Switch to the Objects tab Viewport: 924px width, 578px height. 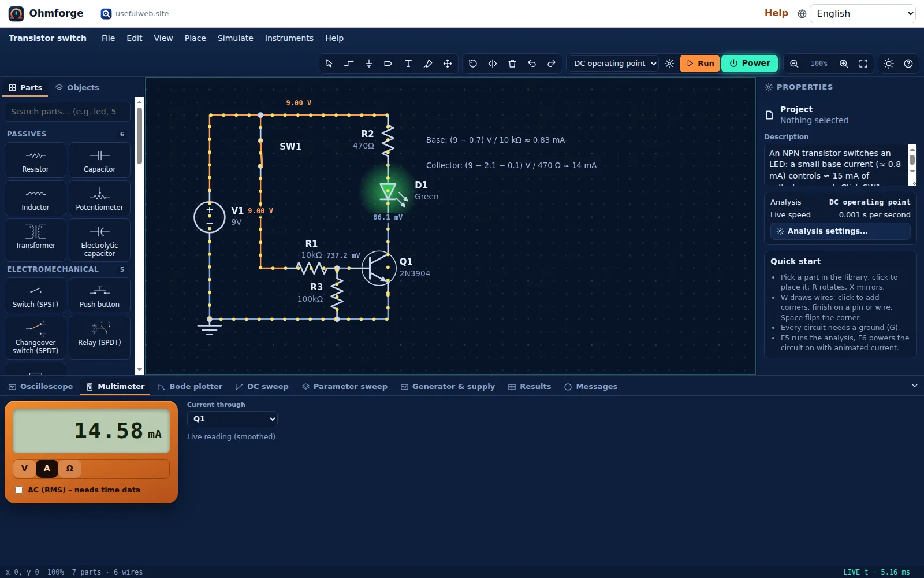77,88
